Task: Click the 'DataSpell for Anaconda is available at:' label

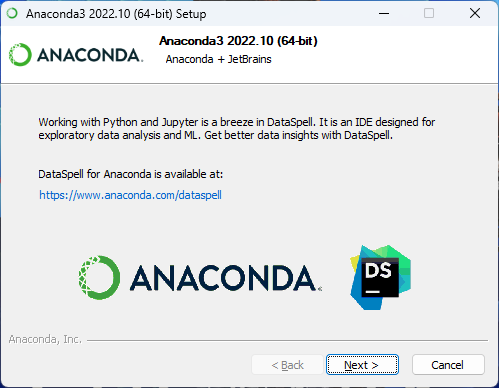Action: (130, 174)
